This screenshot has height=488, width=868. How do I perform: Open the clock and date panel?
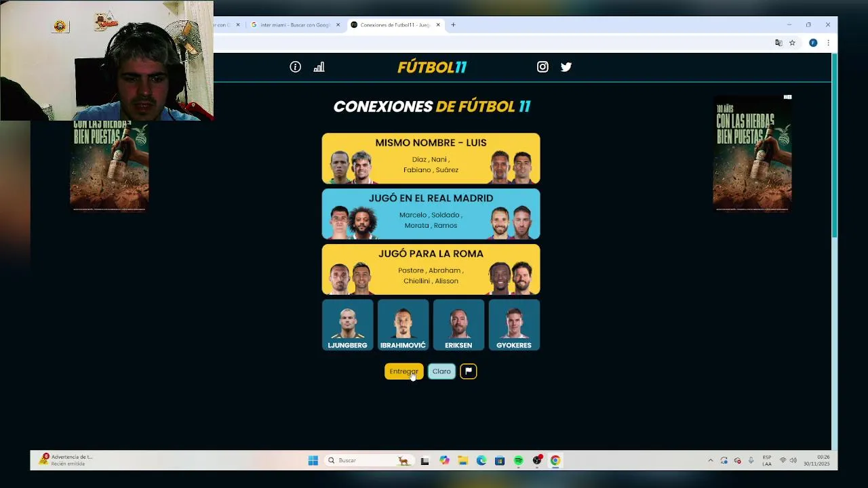(816, 460)
